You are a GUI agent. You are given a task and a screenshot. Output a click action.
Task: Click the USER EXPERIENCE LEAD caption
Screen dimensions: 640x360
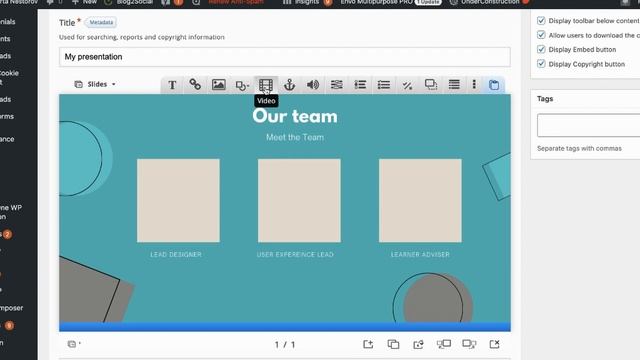295,254
